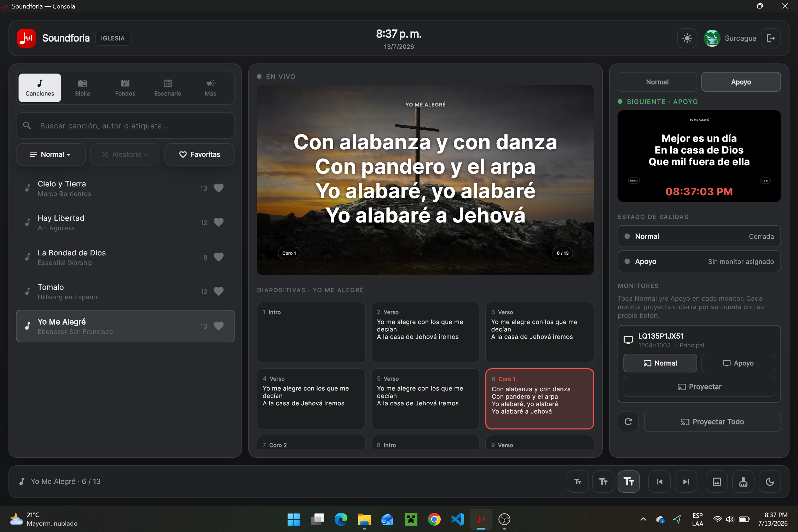Select the Normal preview tab
This screenshot has height=532, width=798.
657,82
